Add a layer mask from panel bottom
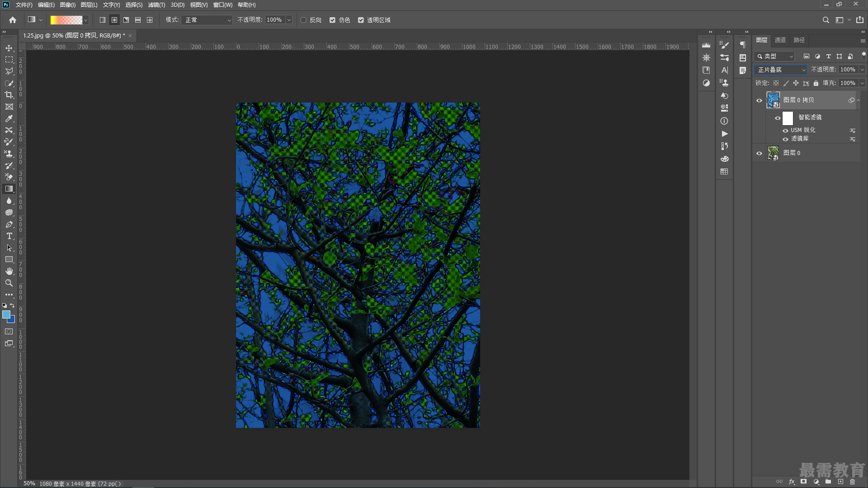 [x=804, y=482]
